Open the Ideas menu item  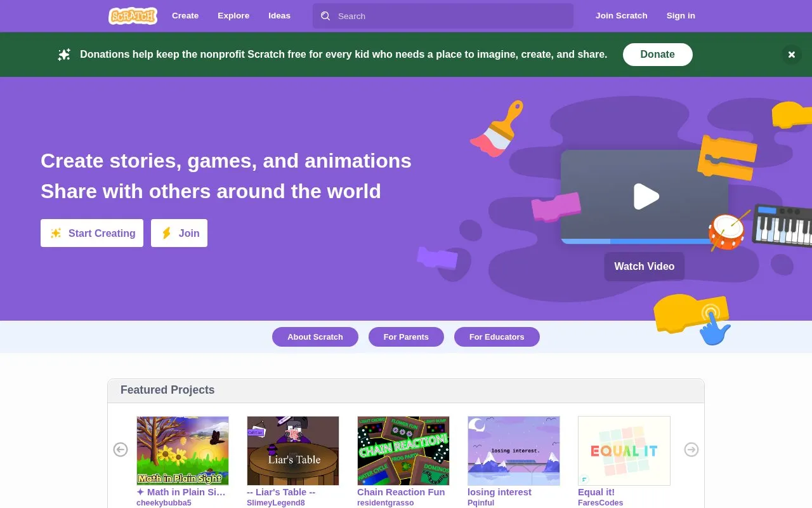[x=279, y=16]
